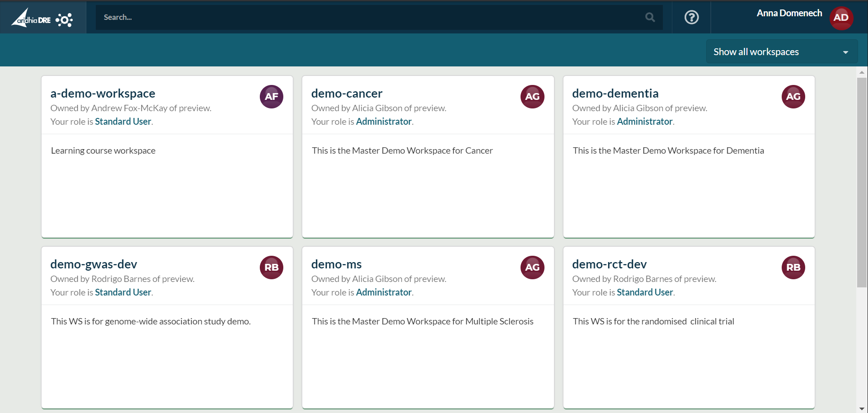This screenshot has height=413, width=868.
Task: Open the demo-ms workspace title
Action: [x=336, y=264]
